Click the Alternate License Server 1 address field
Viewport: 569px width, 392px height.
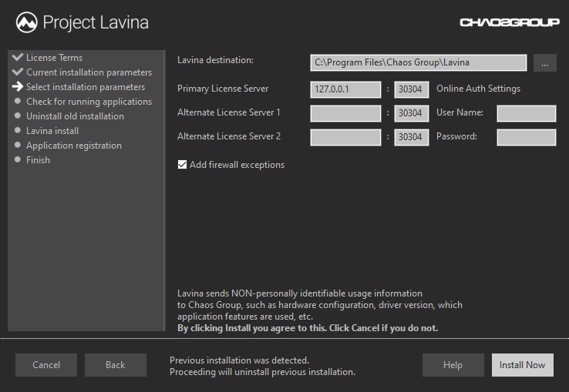click(x=345, y=113)
